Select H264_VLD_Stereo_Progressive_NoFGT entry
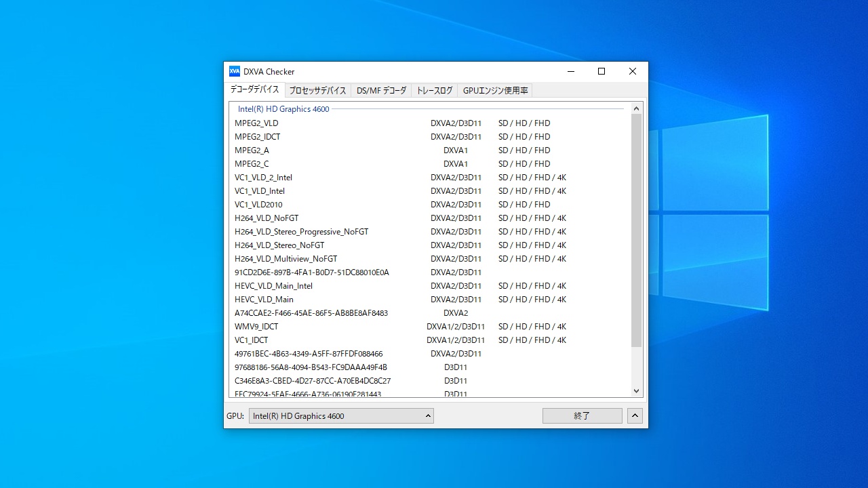Viewport: 868px width, 488px height. click(x=429, y=232)
